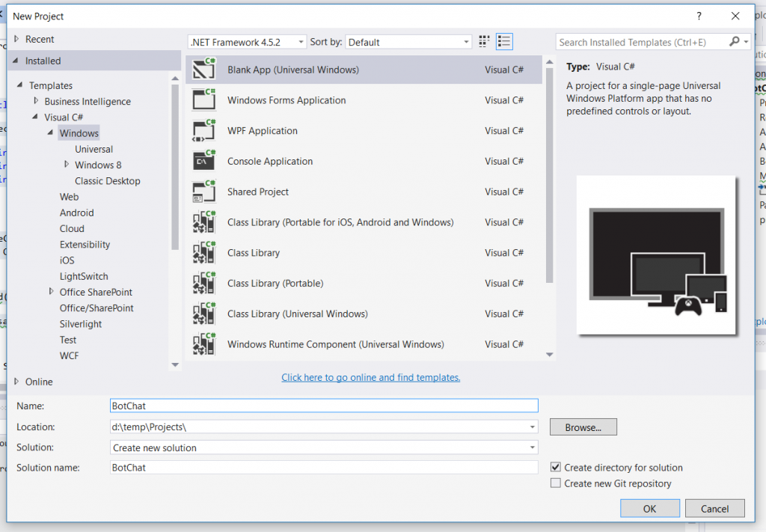Select Android category in tree
766x532 pixels.
77,213
